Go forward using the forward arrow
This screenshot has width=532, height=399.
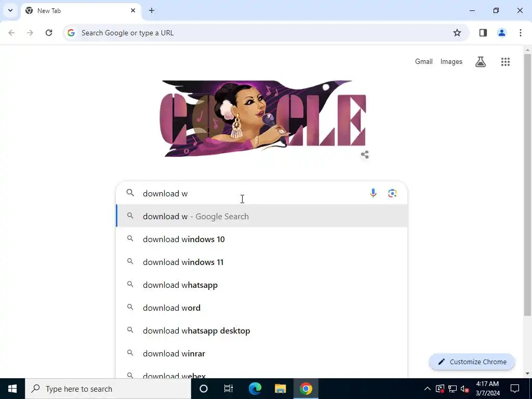point(30,33)
